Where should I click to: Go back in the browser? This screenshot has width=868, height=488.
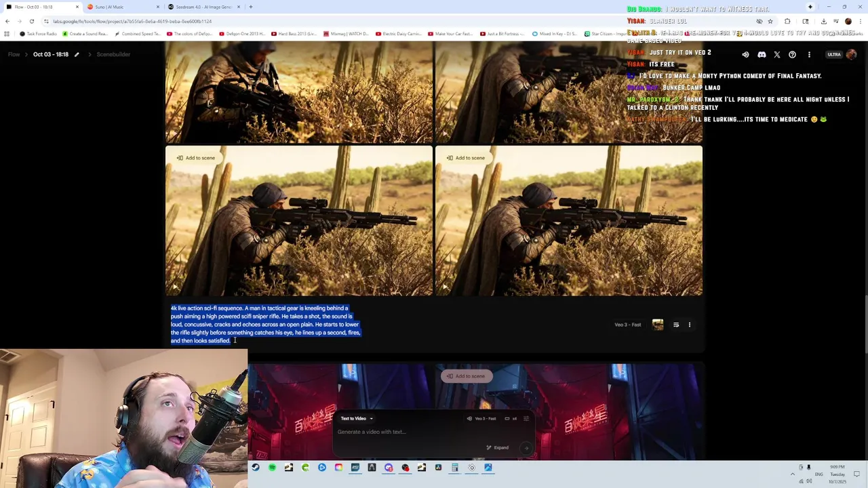pos(7,21)
